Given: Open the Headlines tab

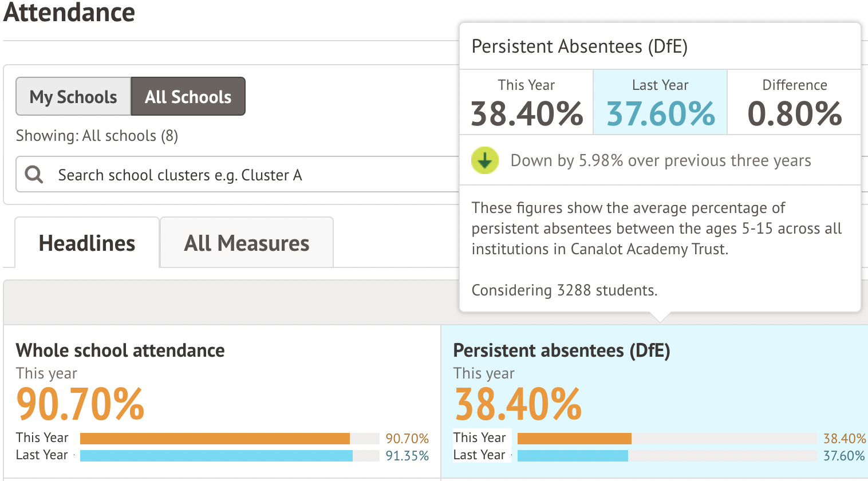Looking at the screenshot, I should 87,243.
